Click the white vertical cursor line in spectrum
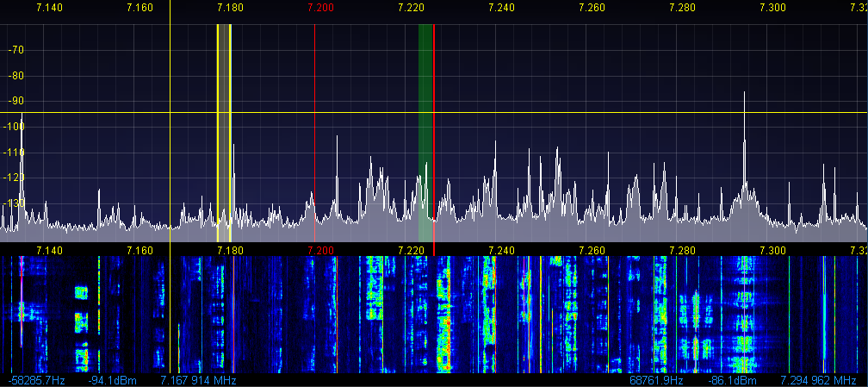 pos(170,129)
